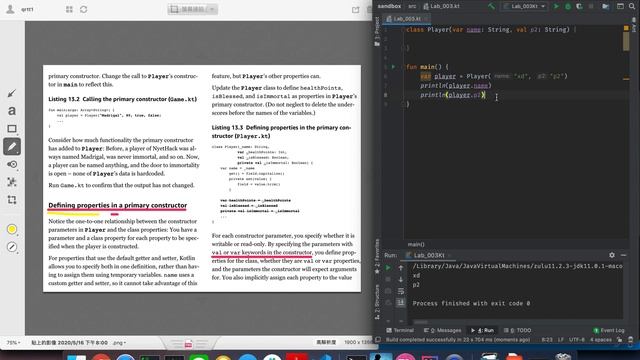Open the Favorites side panel
The width and height of the screenshot is (640, 360).
point(377,256)
